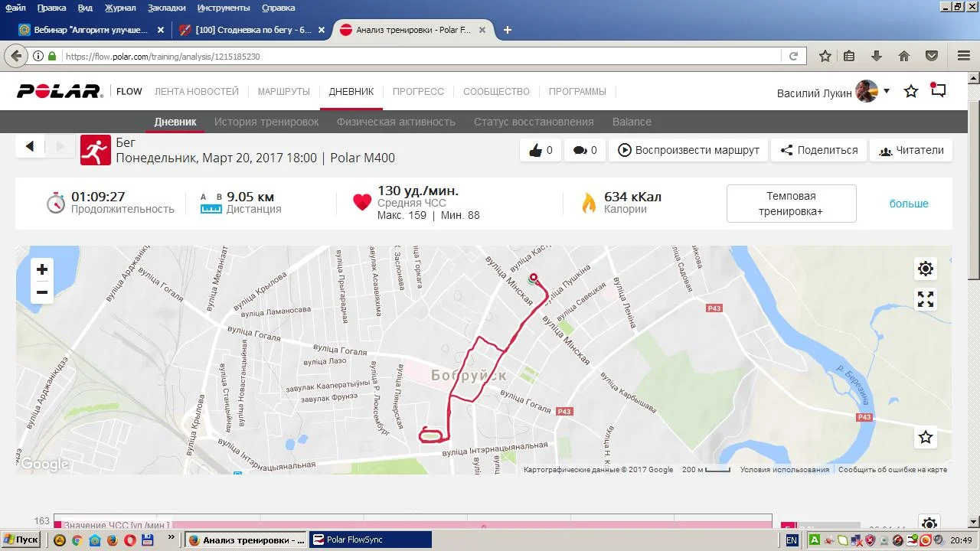Open the Читатели followers button

[x=911, y=150]
